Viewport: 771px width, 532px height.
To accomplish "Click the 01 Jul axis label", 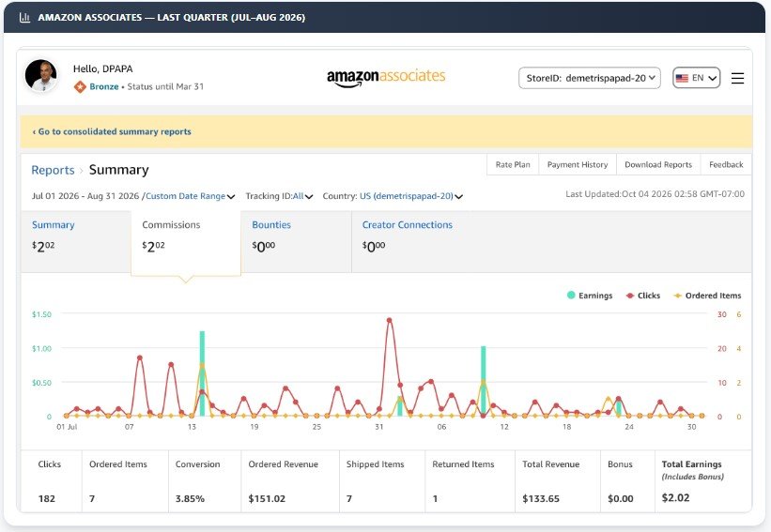I will 67,427.
